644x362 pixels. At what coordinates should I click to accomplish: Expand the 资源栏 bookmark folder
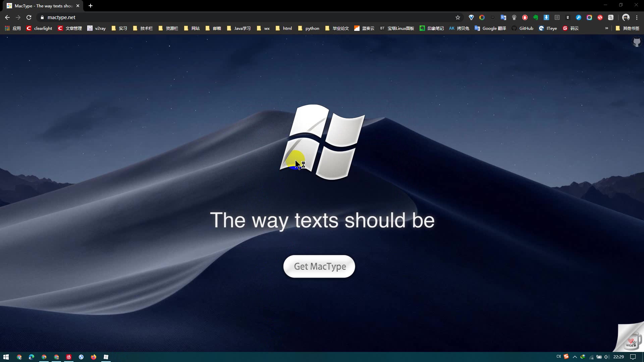click(x=168, y=28)
